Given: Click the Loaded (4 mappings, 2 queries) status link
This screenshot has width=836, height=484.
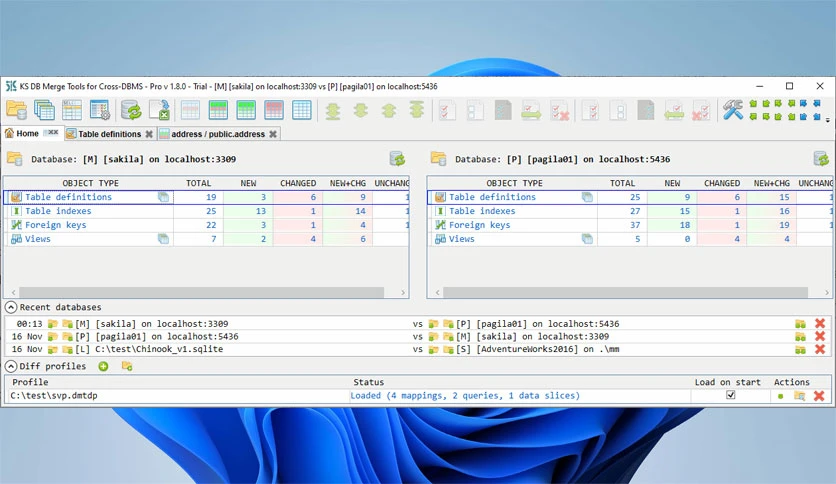Looking at the screenshot, I should point(464,396).
